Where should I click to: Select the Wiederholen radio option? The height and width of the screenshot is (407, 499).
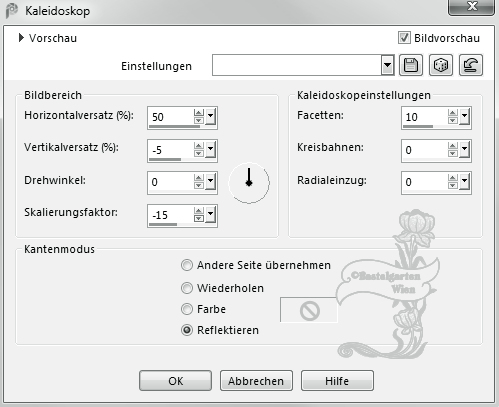[187, 288]
